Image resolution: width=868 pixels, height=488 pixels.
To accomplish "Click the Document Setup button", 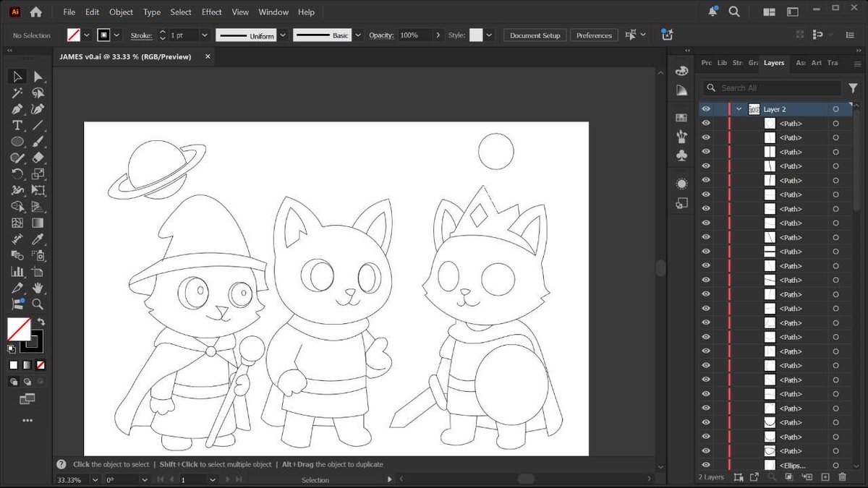I will pyautogui.click(x=535, y=35).
